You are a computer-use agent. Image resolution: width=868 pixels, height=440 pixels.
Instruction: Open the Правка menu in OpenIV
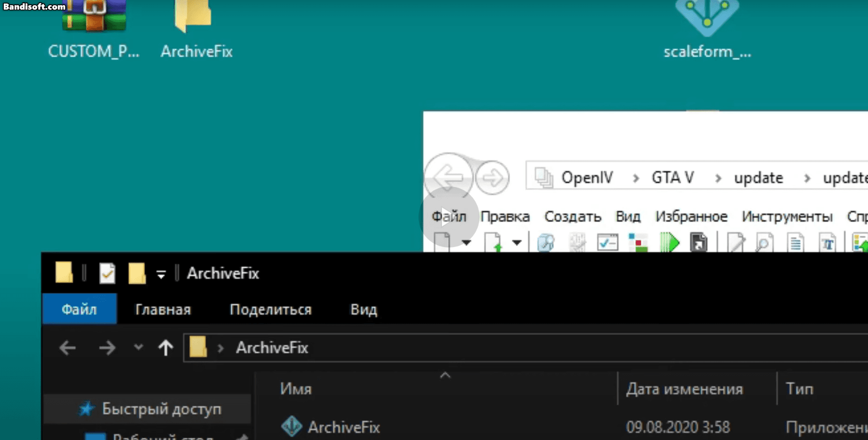[505, 216]
